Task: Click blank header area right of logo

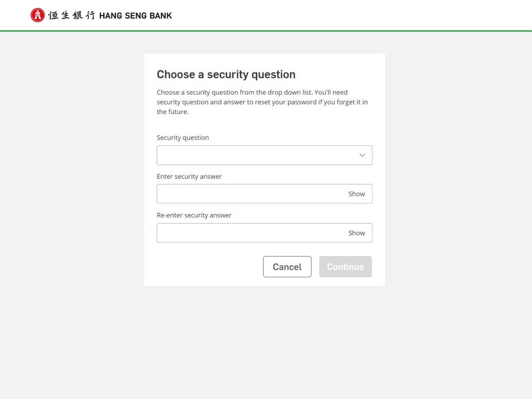Action: click(x=348, y=15)
